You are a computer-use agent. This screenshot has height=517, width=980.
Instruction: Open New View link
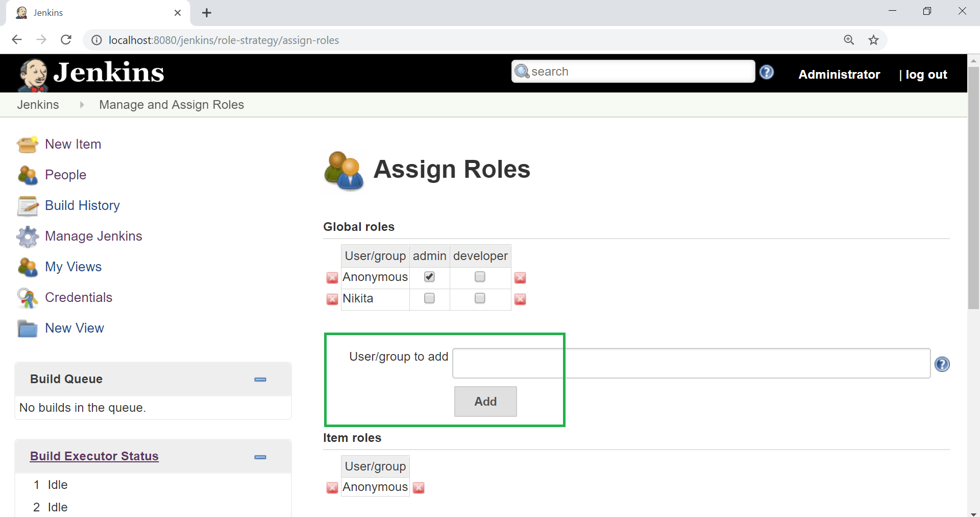(75, 328)
